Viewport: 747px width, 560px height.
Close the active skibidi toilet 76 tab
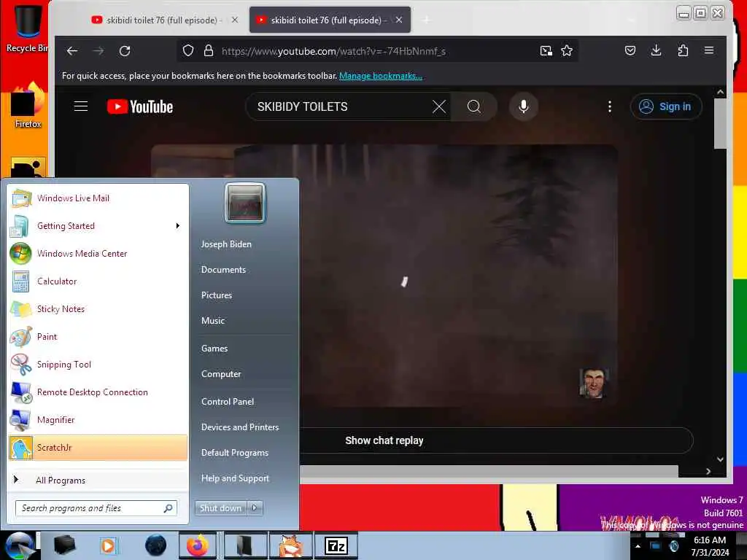pyautogui.click(x=399, y=20)
